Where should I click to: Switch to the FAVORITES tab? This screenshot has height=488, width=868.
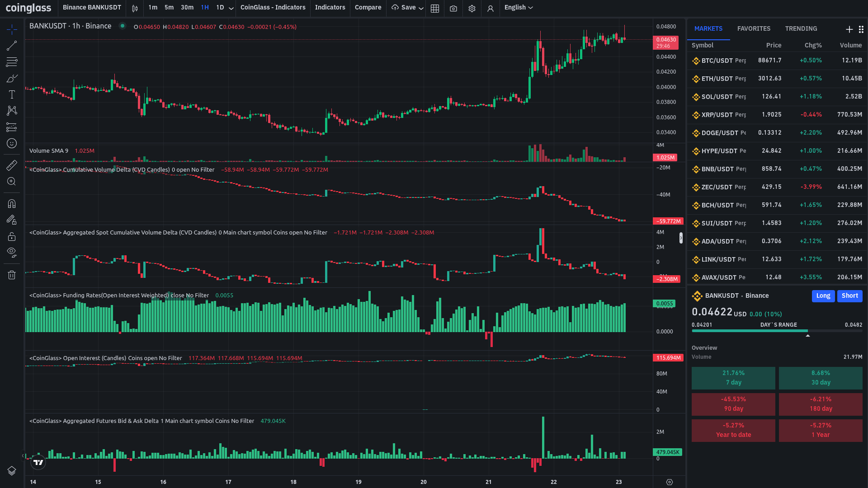[754, 28]
